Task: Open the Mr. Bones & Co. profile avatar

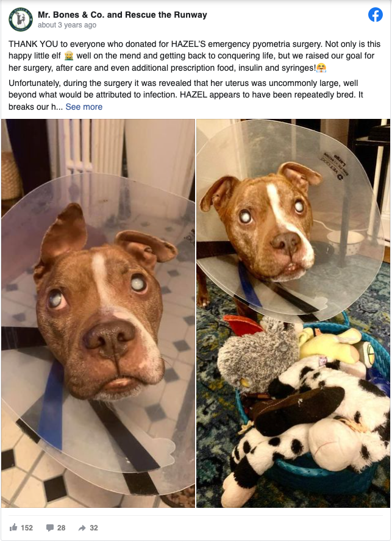Action: pyautogui.click(x=21, y=19)
